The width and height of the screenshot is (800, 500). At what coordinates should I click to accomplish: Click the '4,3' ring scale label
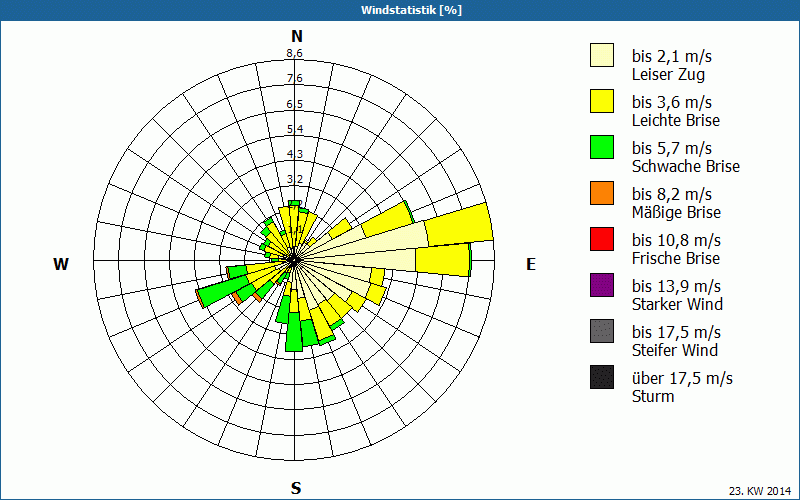coord(294,154)
